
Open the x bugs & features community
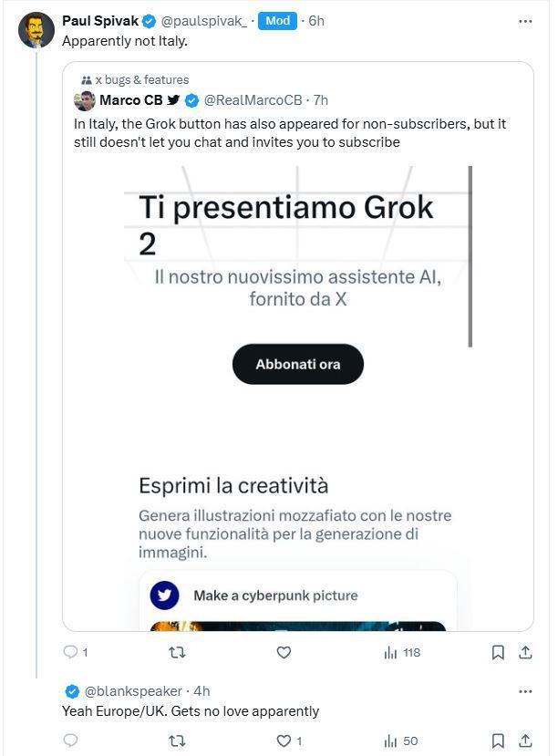click(x=141, y=80)
